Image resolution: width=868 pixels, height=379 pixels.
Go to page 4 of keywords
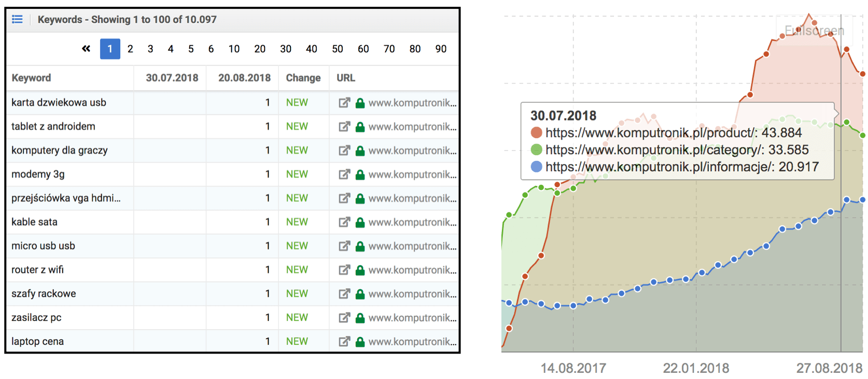tap(171, 49)
